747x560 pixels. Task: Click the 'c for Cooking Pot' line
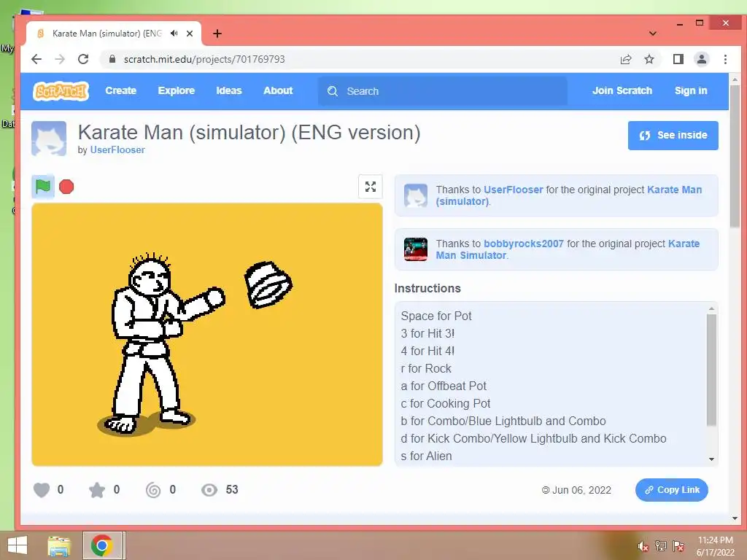(446, 403)
